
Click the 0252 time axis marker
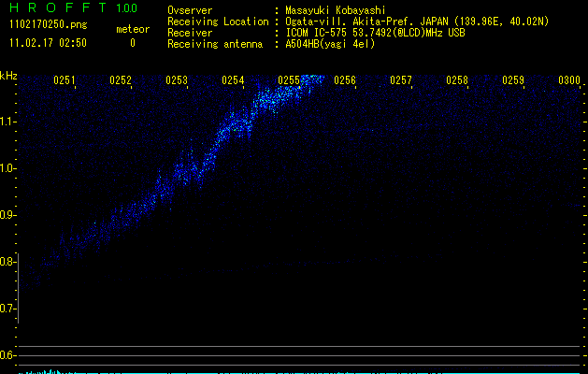(121, 80)
